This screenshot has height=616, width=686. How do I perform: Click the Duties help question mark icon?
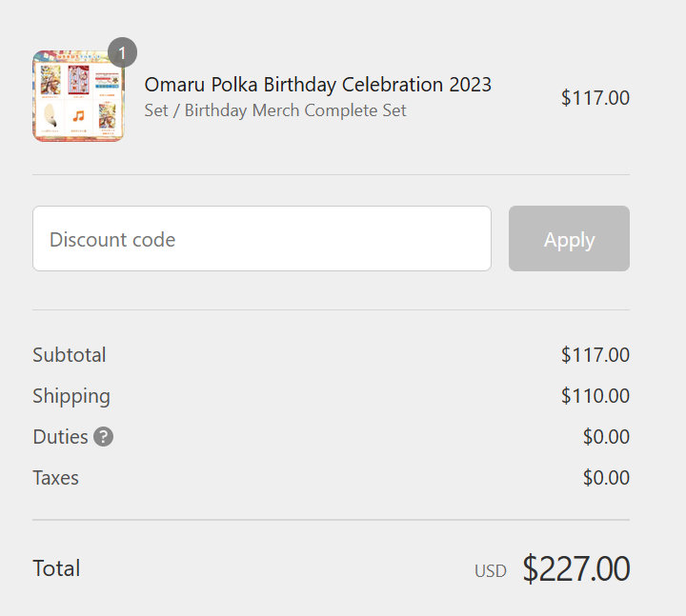(104, 437)
